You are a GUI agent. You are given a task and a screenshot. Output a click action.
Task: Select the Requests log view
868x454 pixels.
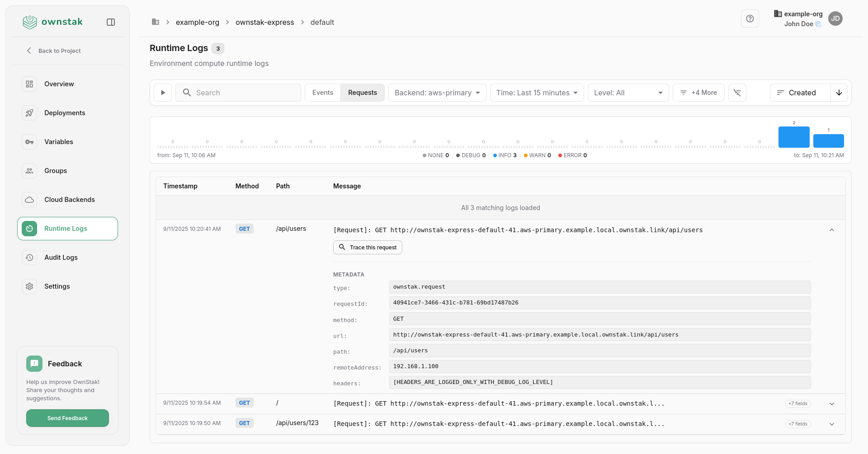(362, 93)
